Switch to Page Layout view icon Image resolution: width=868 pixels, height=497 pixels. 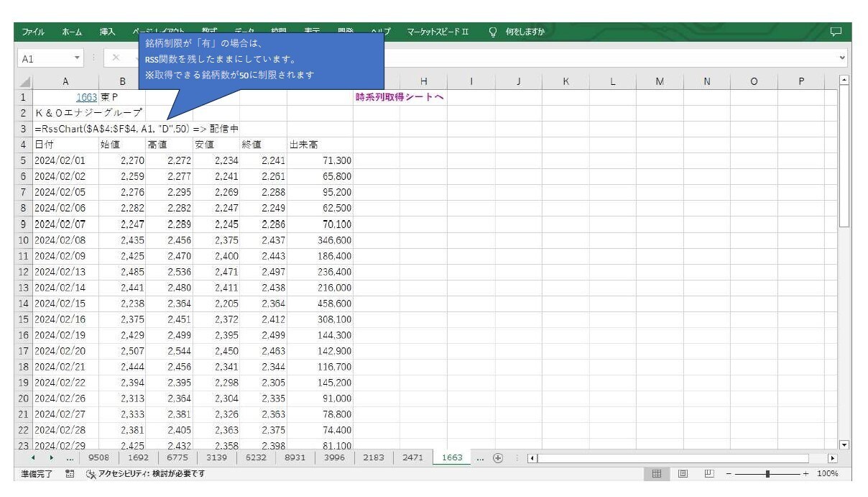(x=683, y=474)
